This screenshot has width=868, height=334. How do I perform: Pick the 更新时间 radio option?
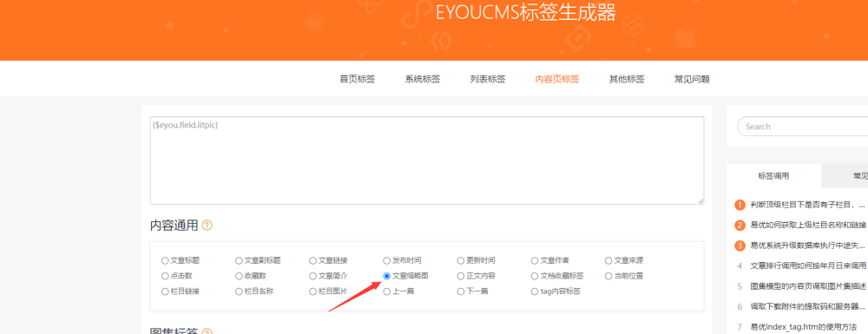pos(461,260)
